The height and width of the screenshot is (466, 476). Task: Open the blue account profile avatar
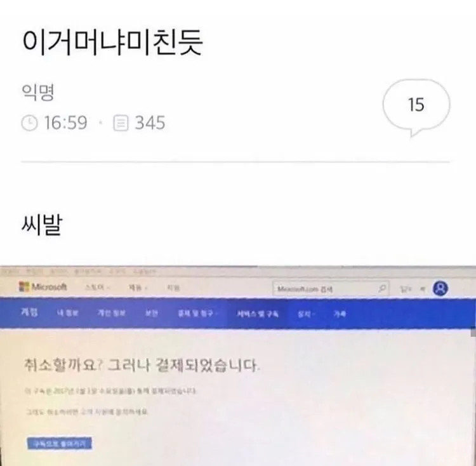pos(440,288)
